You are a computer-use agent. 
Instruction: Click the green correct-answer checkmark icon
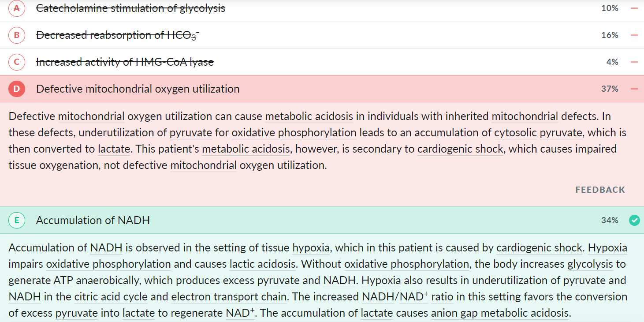[634, 220]
